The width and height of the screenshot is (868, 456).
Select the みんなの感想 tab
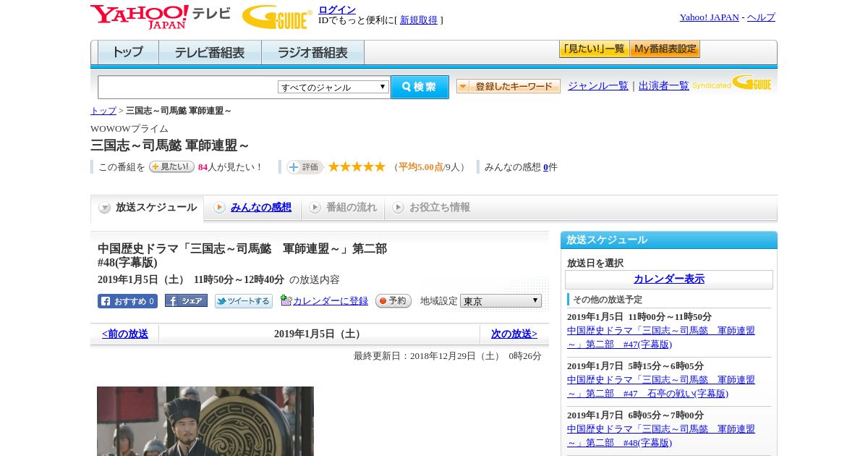(252, 208)
